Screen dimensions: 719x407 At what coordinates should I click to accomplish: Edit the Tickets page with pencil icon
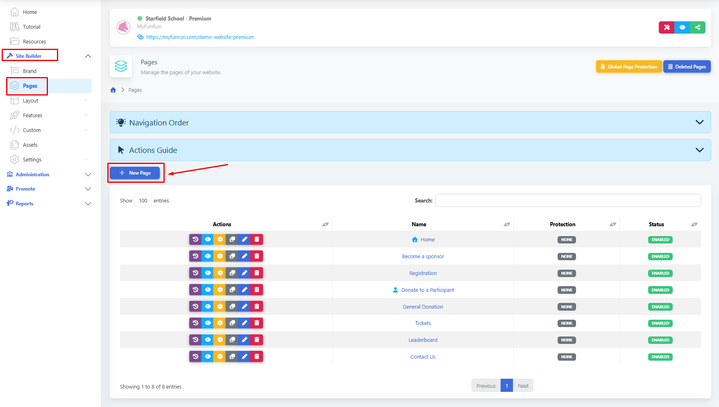tap(244, 323)
